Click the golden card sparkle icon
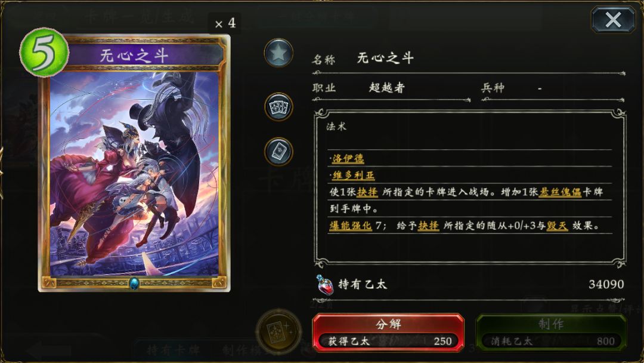Image resolution: width=644 pixels, height=363 pixels. pos(278,331)
